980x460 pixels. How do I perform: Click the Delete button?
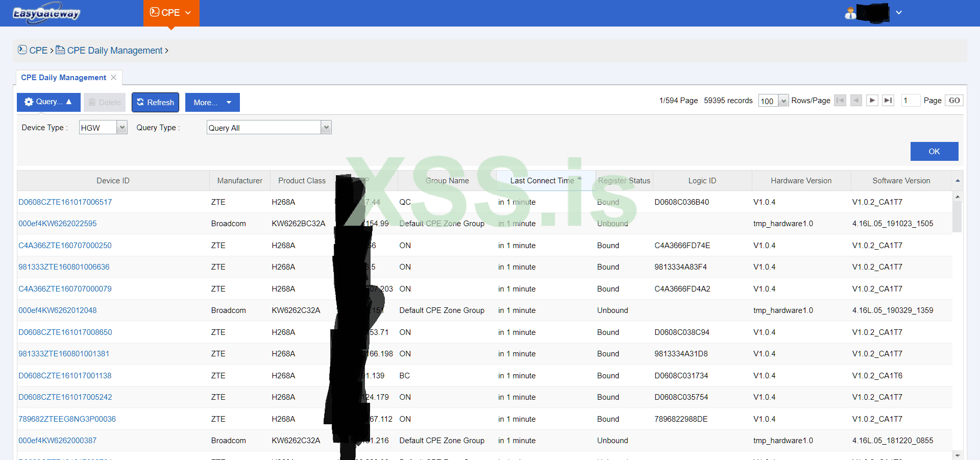click(105, 102)
